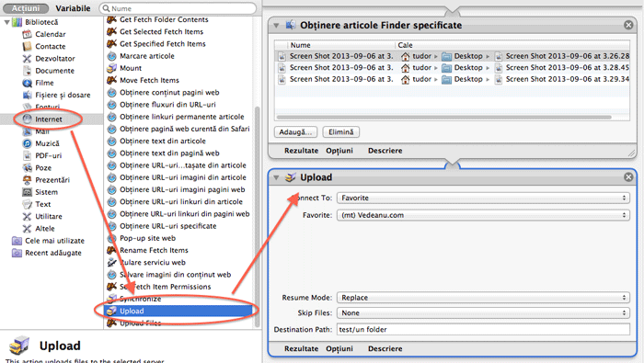
Task: Click the Contacte address book icon
Action: [27, 46]
